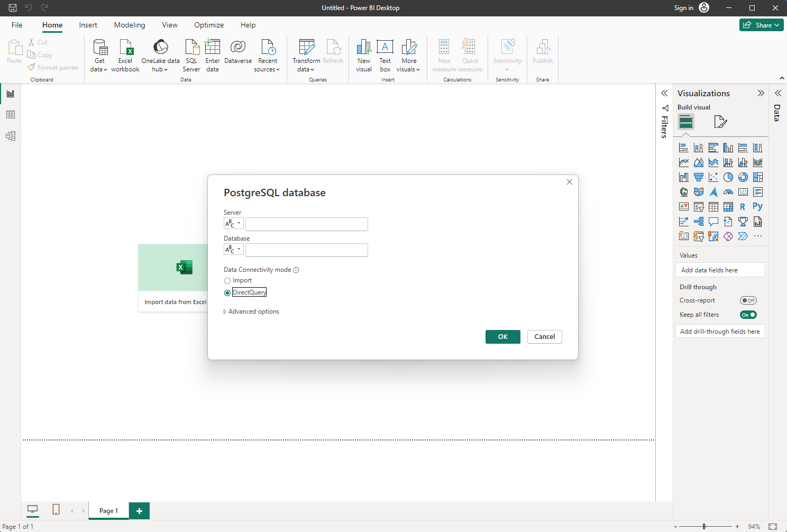
Task: Toggle the Cross-report switch
Action: click(748, 300)
